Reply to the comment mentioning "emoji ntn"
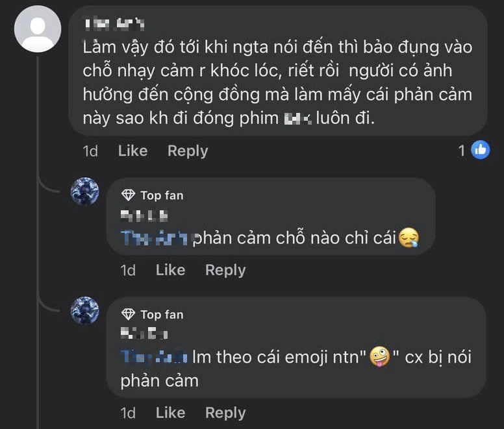 pos(225,413)
